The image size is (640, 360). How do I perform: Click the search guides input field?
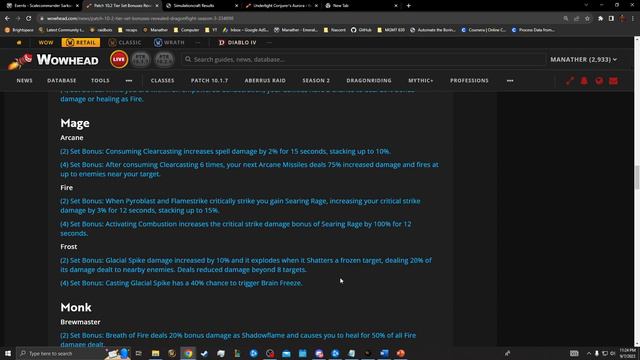click(x=363, y=60)
